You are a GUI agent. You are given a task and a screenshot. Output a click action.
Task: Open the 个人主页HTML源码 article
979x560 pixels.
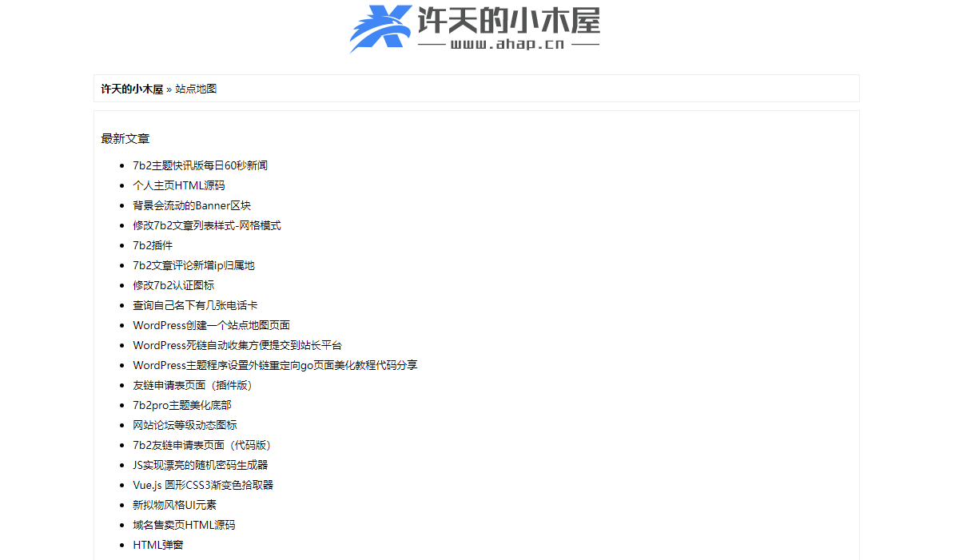pos(179,185)
